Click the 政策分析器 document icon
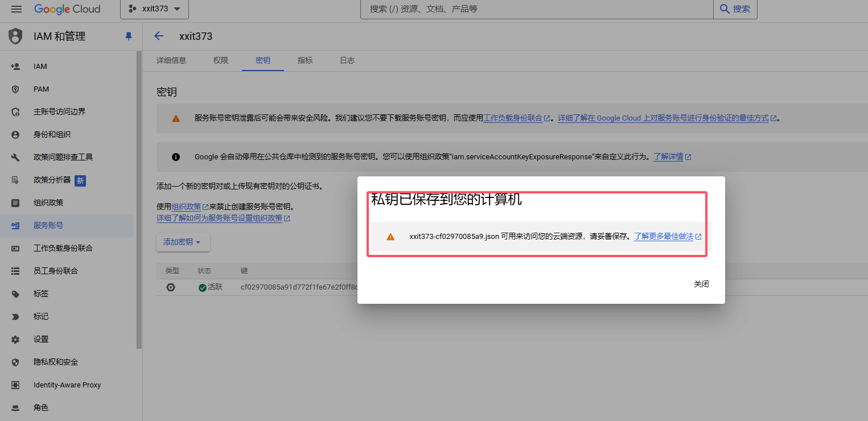 point(15,180)
